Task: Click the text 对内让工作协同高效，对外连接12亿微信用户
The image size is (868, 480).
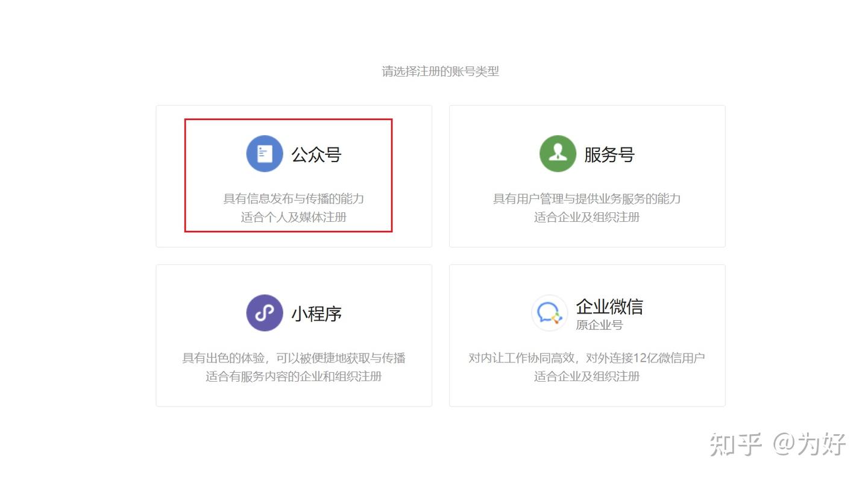Action: click(x=587, y=358)
